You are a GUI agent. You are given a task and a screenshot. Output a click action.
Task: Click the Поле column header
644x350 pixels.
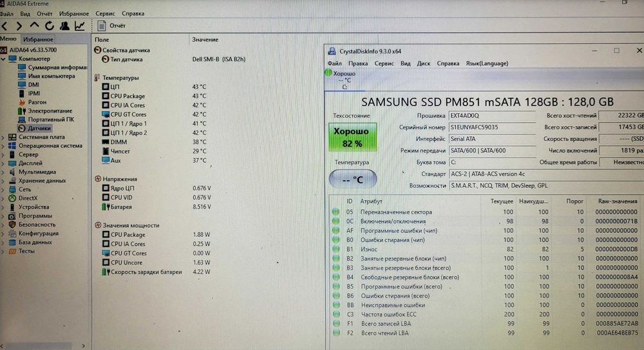point(102,40)
